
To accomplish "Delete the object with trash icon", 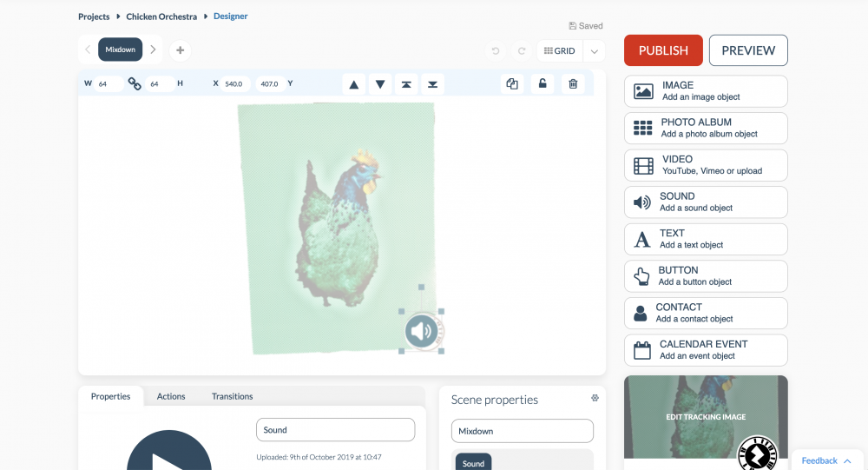I will click(x=573, y=83).
